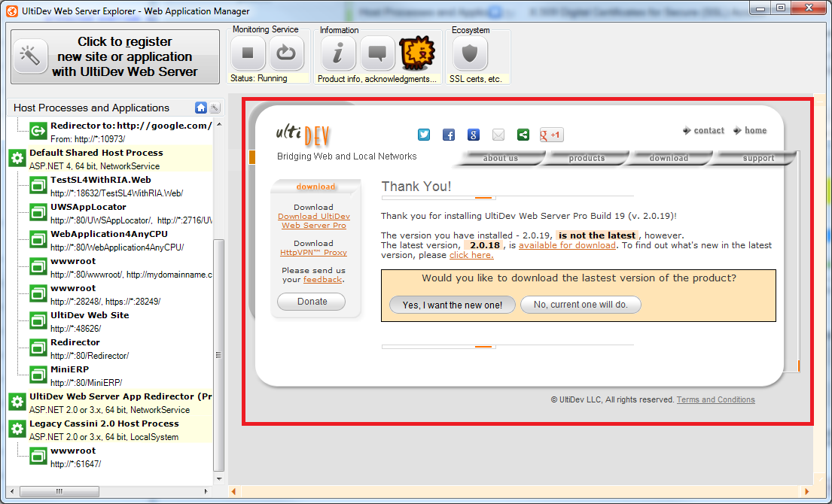Open the 'about us' tab
The image size is (832, 504).
click(500, 158)
